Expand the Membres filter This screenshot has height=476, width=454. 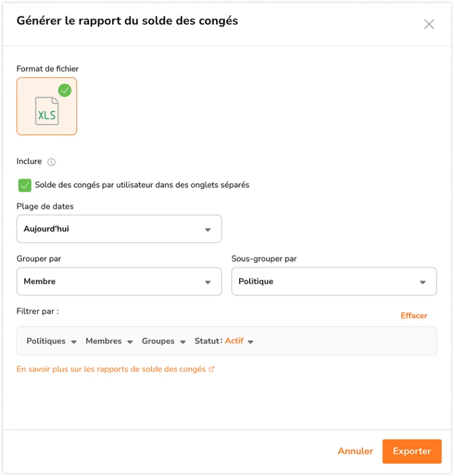point(109,342)
